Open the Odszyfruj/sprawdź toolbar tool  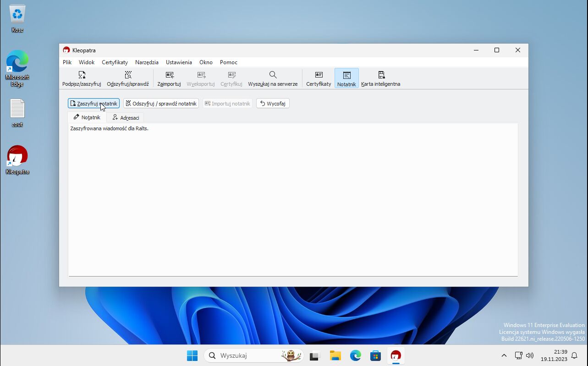click(x=128, y=78)
